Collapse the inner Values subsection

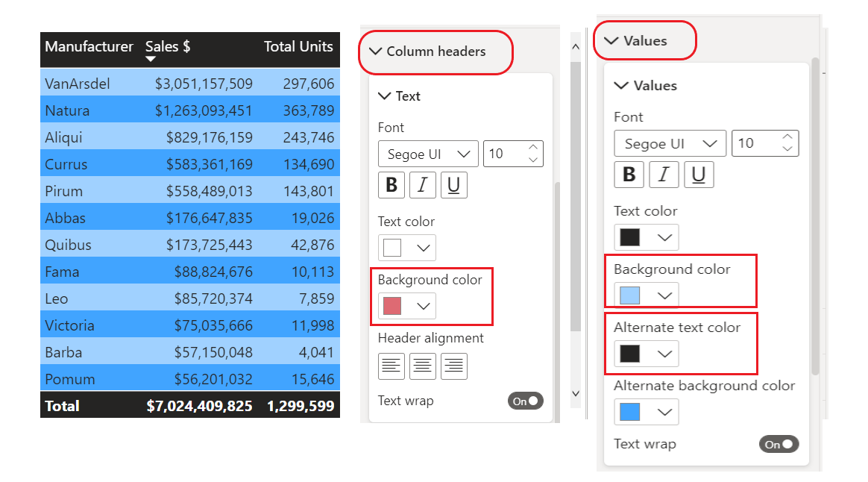621,85
